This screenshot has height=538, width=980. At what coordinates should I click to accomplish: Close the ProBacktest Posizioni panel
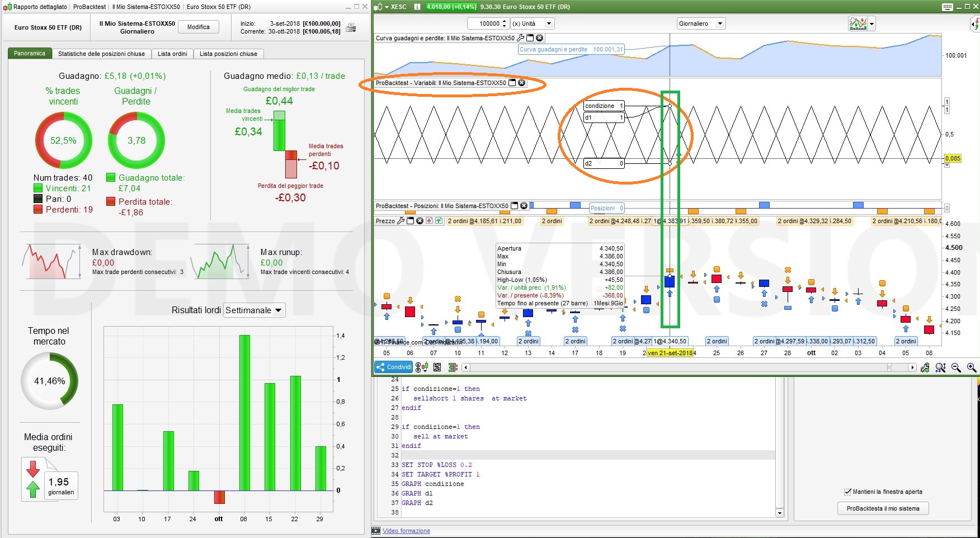tap(524, 206)
